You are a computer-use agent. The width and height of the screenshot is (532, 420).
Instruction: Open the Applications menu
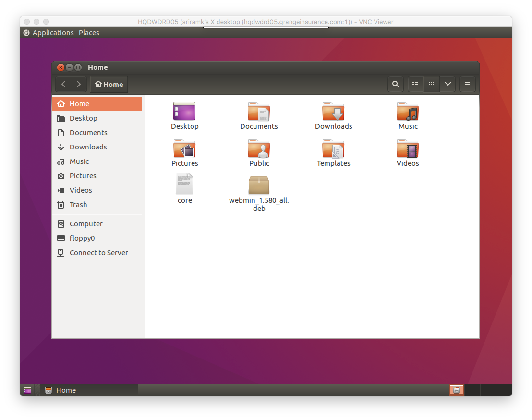point(53,32)
